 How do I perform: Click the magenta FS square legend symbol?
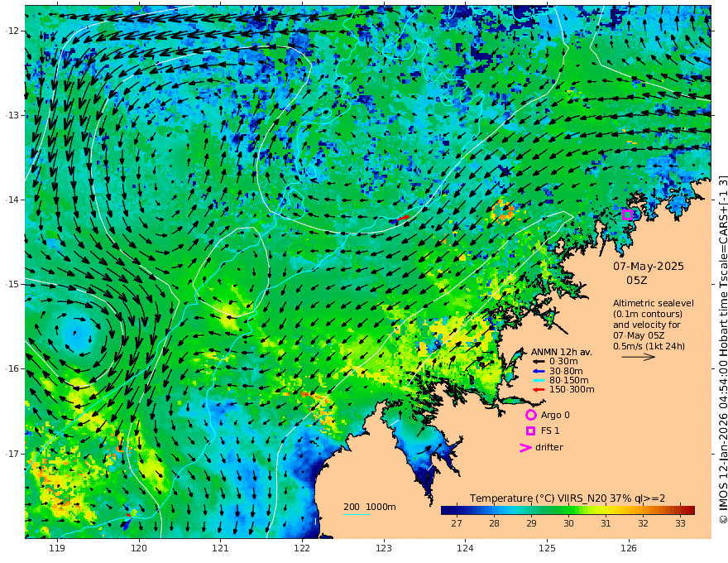pos(530,431)
